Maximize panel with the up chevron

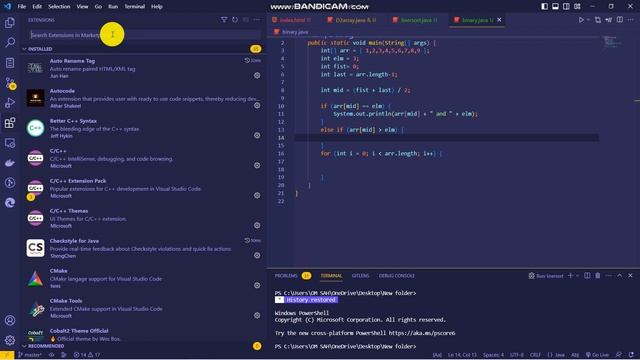pos(620,276)
